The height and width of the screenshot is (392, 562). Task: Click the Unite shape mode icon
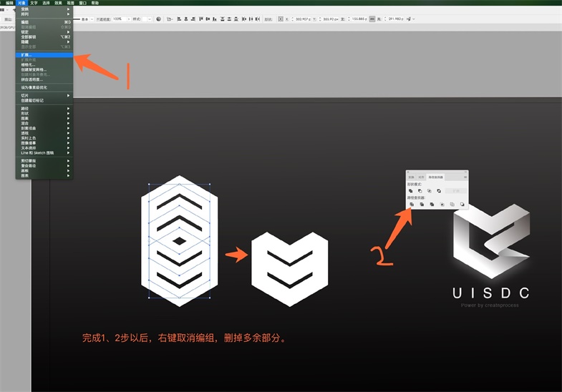(x=410, y=191)
